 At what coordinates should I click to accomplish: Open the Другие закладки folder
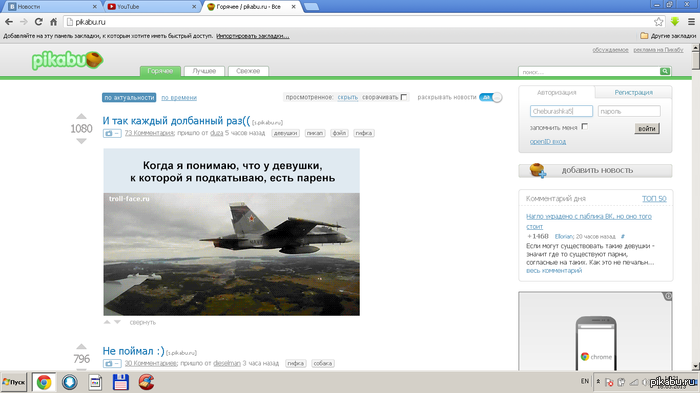click(x=667, y=36)
